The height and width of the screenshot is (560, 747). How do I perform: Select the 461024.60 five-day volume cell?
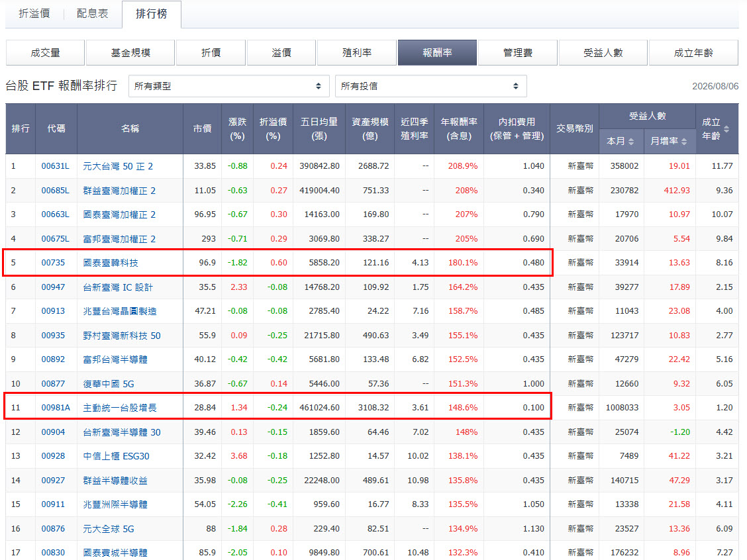coord(319,408)
